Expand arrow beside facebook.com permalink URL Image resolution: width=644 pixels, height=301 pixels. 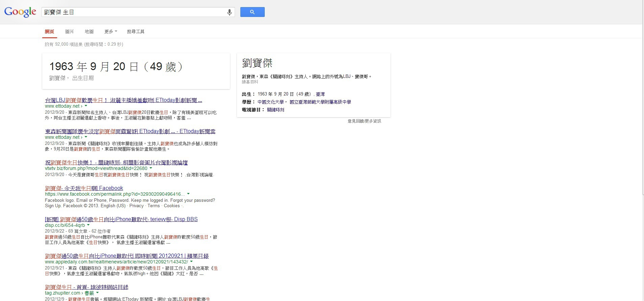[x=188, y=194]
